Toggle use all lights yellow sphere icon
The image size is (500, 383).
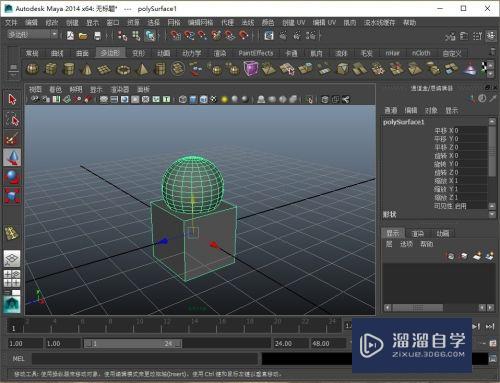tap(224, 99)
